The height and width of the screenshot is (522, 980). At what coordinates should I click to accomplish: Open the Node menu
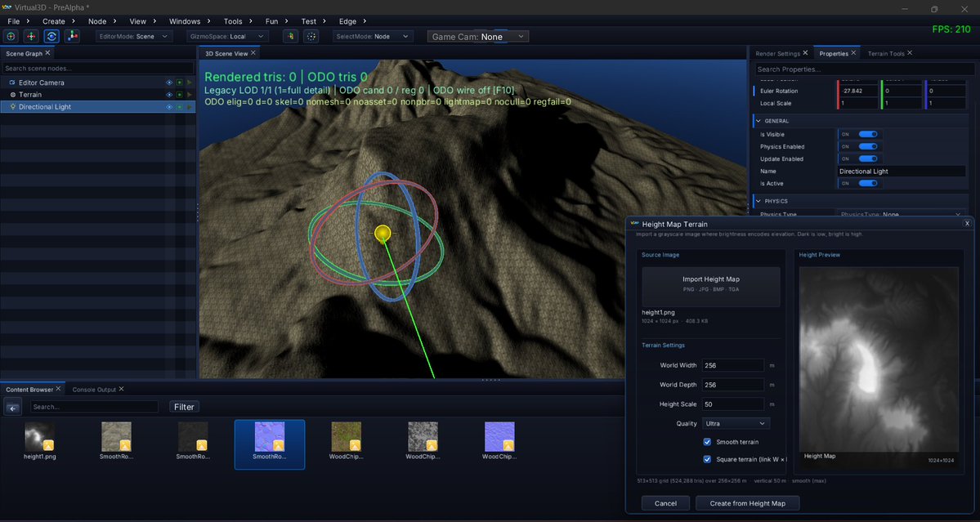click(97, 21)
